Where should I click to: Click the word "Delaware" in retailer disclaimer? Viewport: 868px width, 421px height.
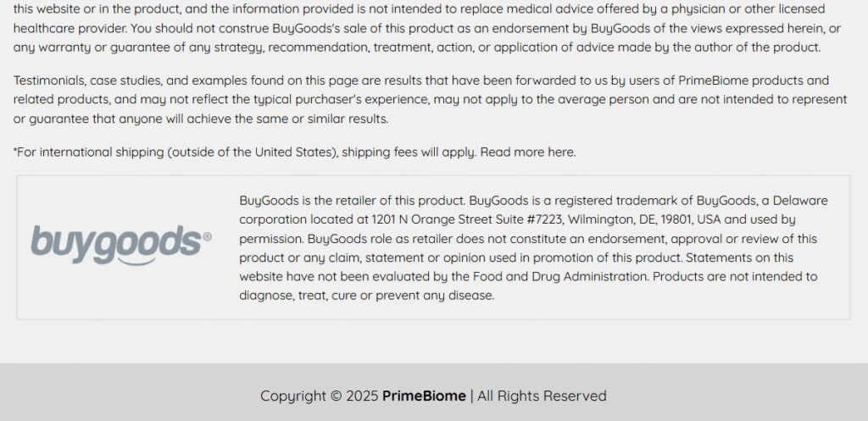tap(800, 200)
